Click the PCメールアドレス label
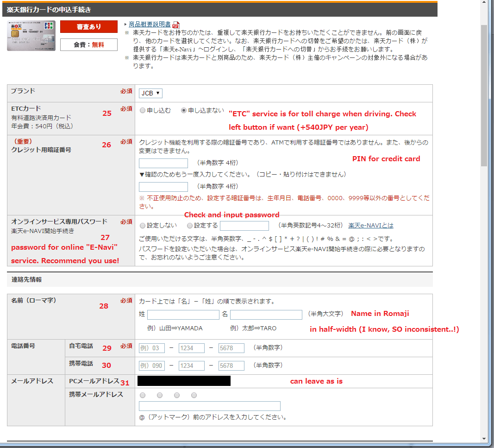Screen dimensions: 494x448 [94, 381]
